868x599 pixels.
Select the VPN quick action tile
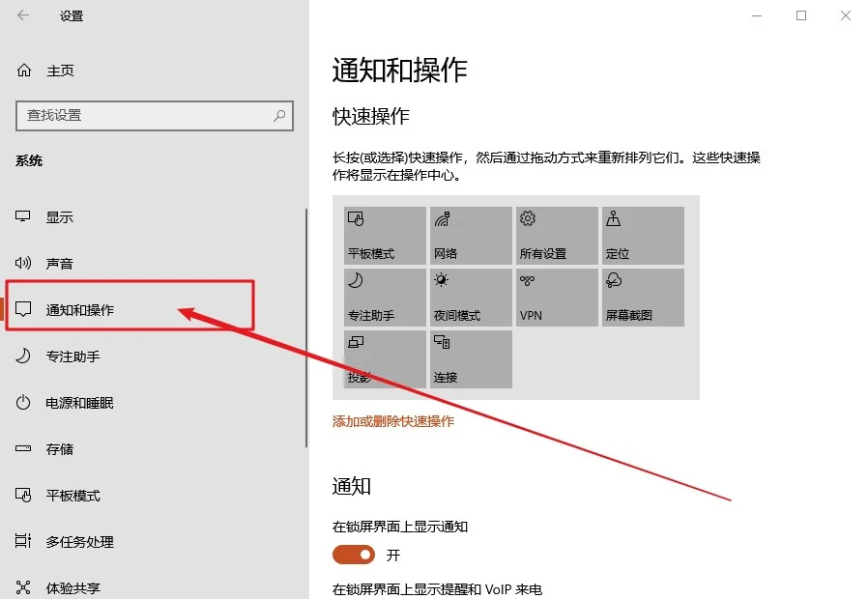557,298
